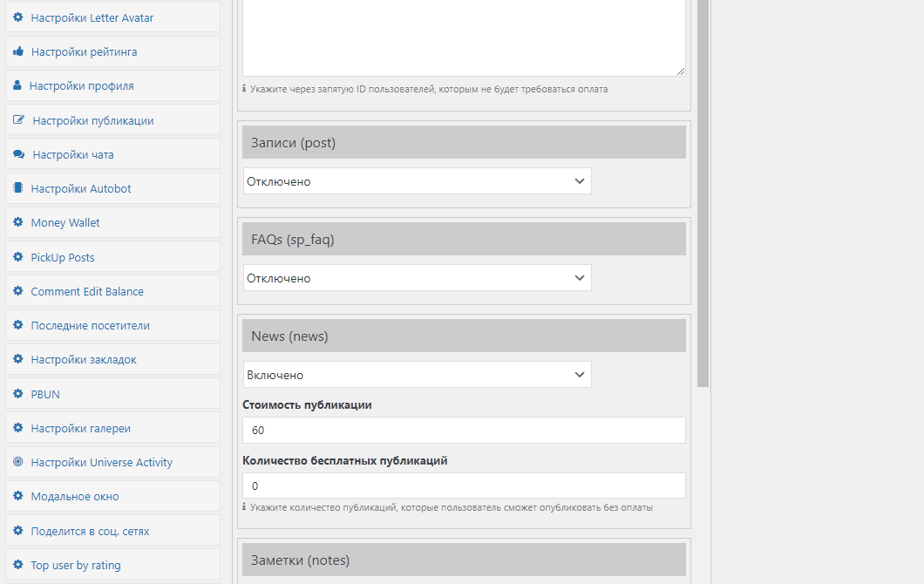Image resolution: width=924 pixels, height=584 pixels.
Task: Click the gear icon beside Money Wallet
Action: click(18, 222)
